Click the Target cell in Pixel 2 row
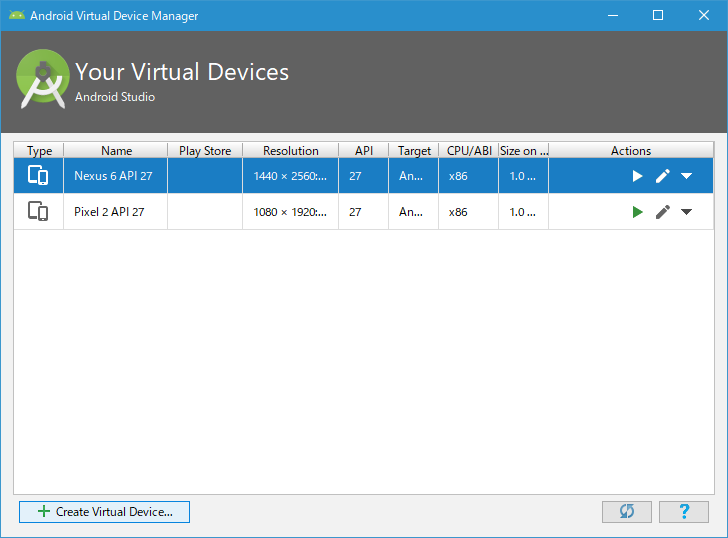This screenshot has width=728, height=538. [414, 212]
